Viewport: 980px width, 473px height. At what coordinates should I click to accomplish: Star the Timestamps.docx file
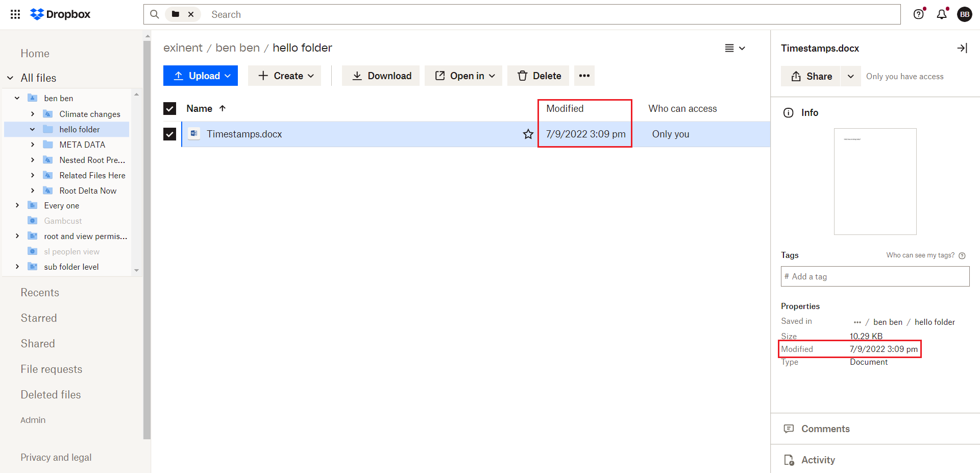coord(528,134)
